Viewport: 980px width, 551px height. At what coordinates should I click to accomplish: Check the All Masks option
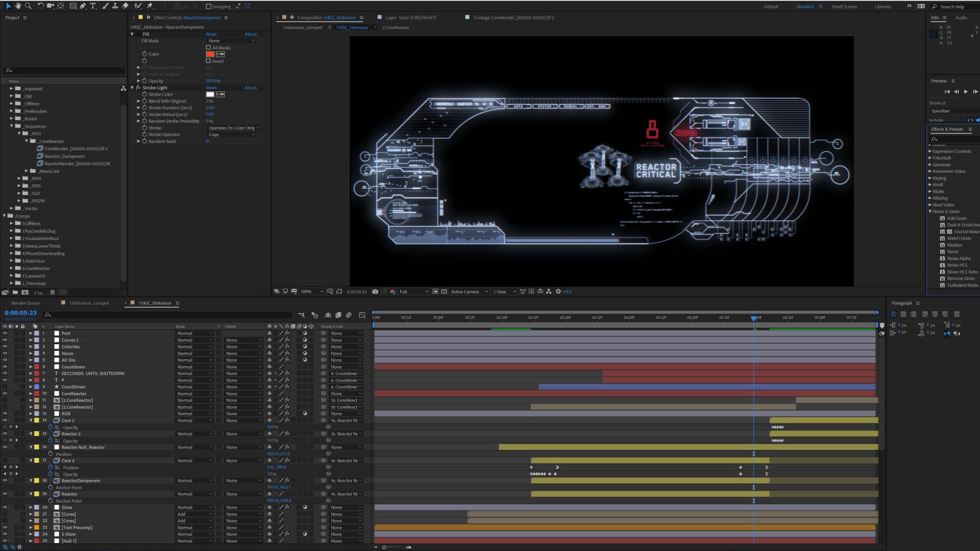208,47
